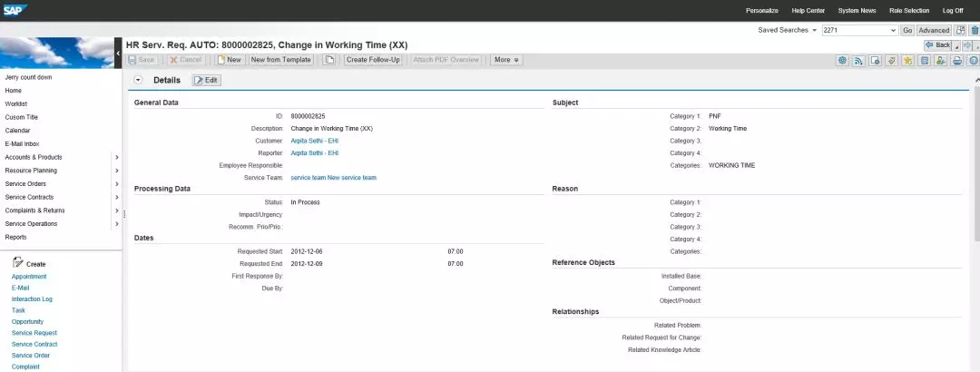The image size is (980, 372).
Task: Open Reporter link Arpita Sethi - EHI
Action: click(314, 153)
